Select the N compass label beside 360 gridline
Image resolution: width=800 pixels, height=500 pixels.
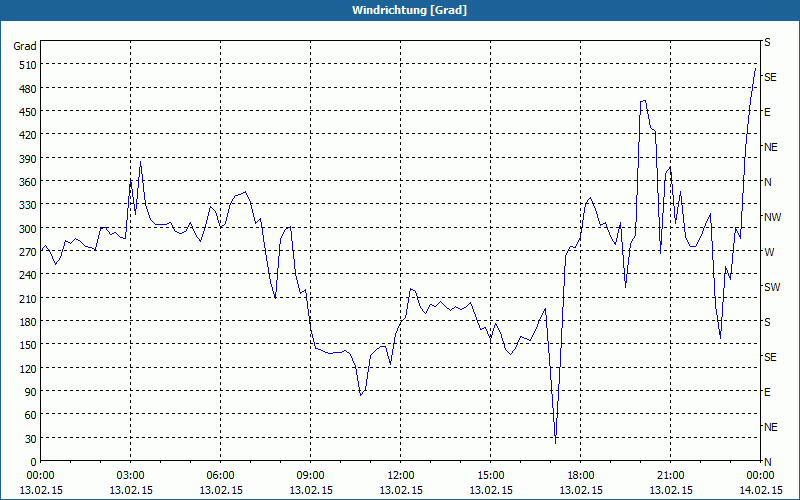767,182
